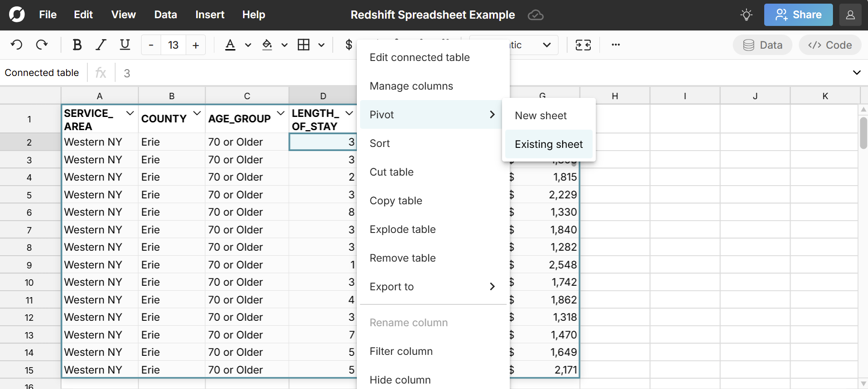This screenshot has width=868, height=389.
Task: Toggle italic text formatting
Action: 101,45
